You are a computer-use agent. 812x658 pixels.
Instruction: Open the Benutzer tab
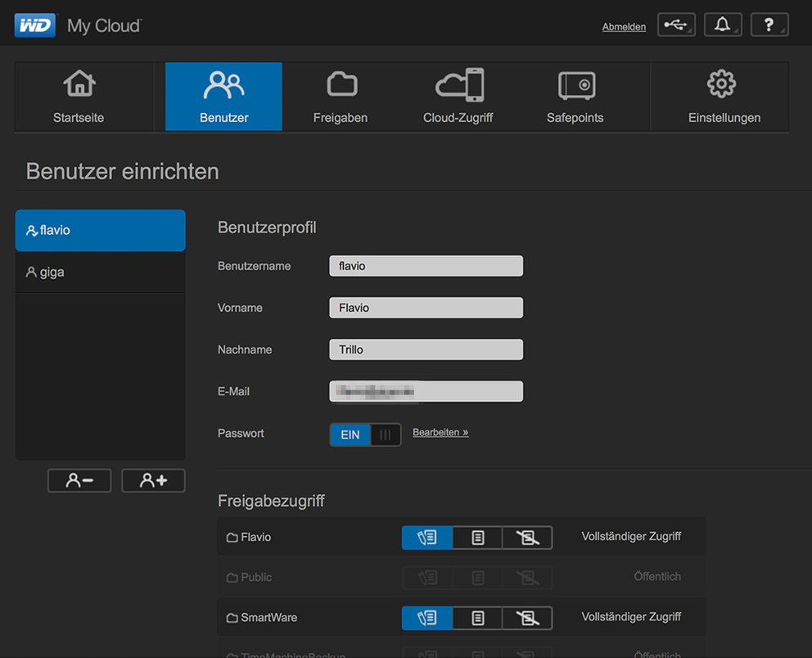tap(223, 97)
